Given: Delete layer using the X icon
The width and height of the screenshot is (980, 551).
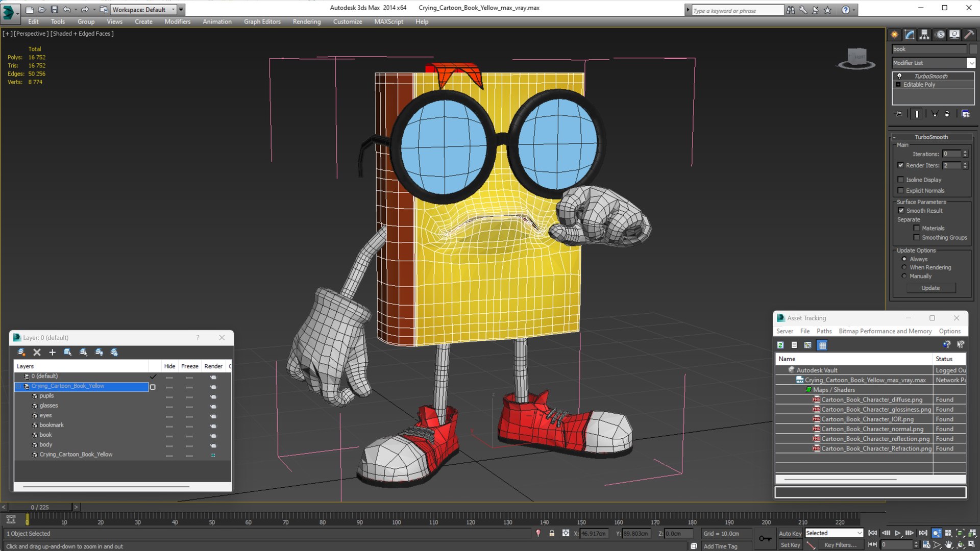Looking at the screenshot, I should [37, 352].
